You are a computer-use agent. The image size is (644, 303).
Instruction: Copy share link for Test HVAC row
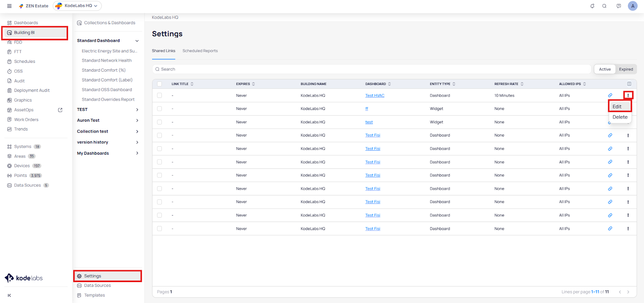tap(610, 95)
